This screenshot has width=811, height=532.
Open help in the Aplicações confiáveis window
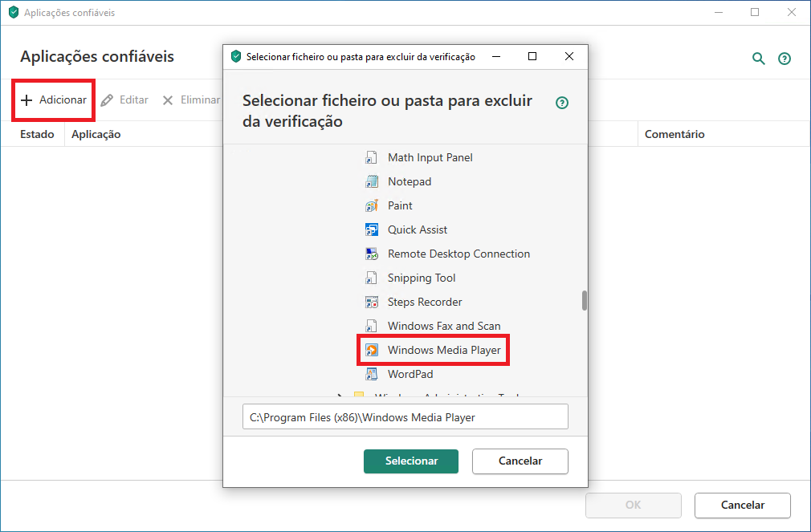click(785, 59)
